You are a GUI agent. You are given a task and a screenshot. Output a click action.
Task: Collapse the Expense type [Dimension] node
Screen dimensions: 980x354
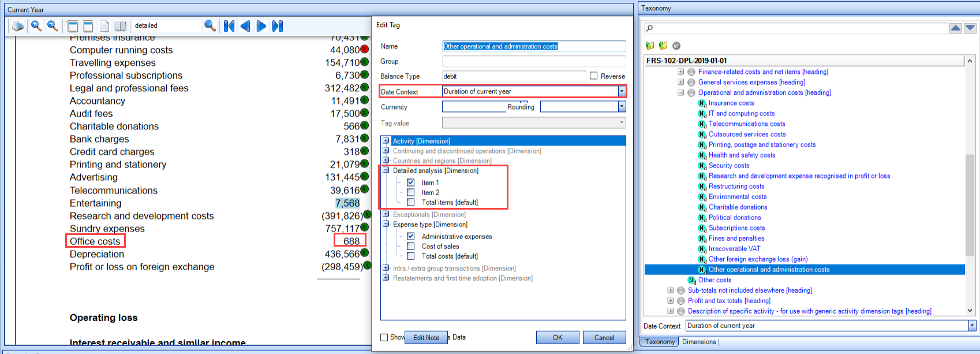[x=386, y=224]
